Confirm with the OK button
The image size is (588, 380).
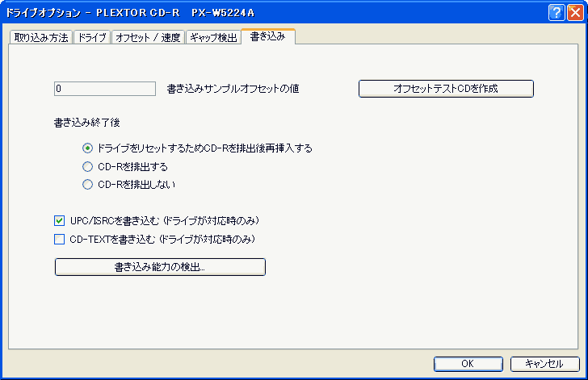pos(468,364)
